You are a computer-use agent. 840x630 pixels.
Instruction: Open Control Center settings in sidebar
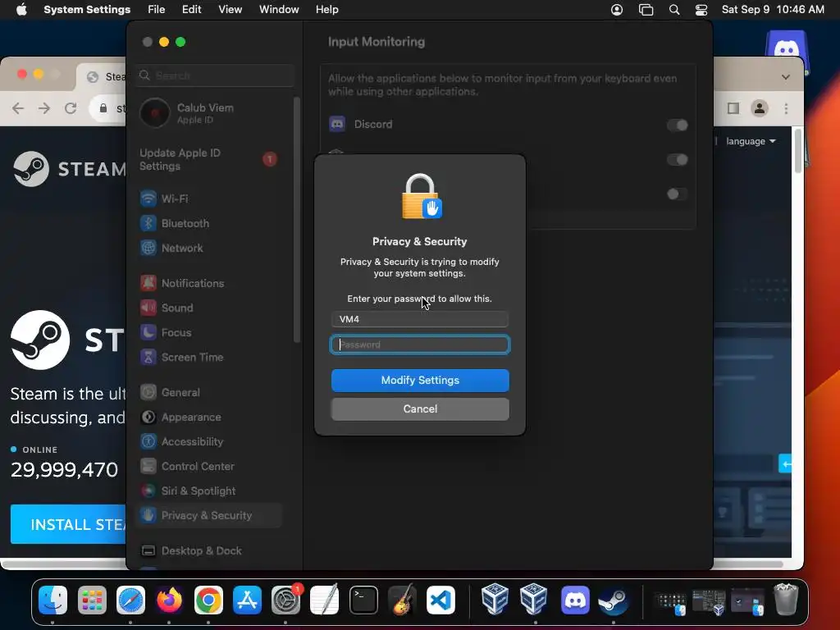[x=209, y=467]
